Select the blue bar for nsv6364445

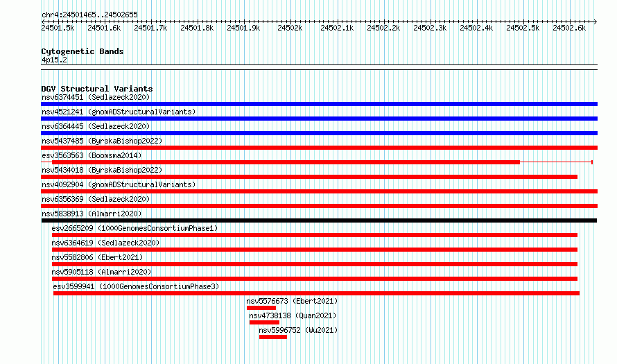319,133
